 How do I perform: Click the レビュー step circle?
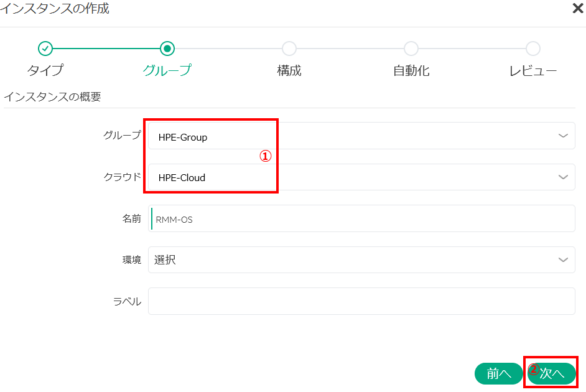(x=533, y=49)
